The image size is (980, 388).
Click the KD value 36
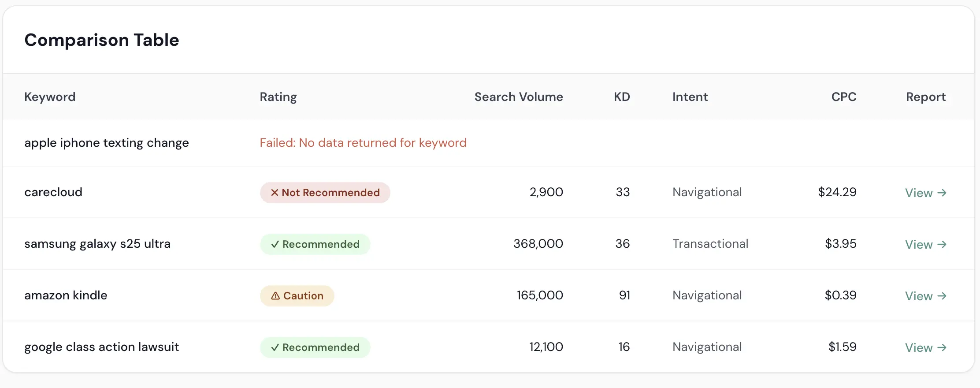pos(623,244)
